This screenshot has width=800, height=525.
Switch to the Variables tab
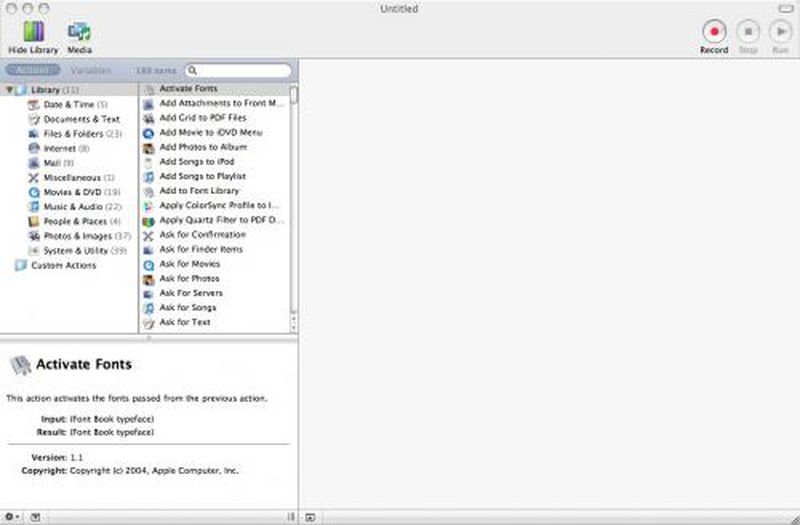[x=91, y=70]
